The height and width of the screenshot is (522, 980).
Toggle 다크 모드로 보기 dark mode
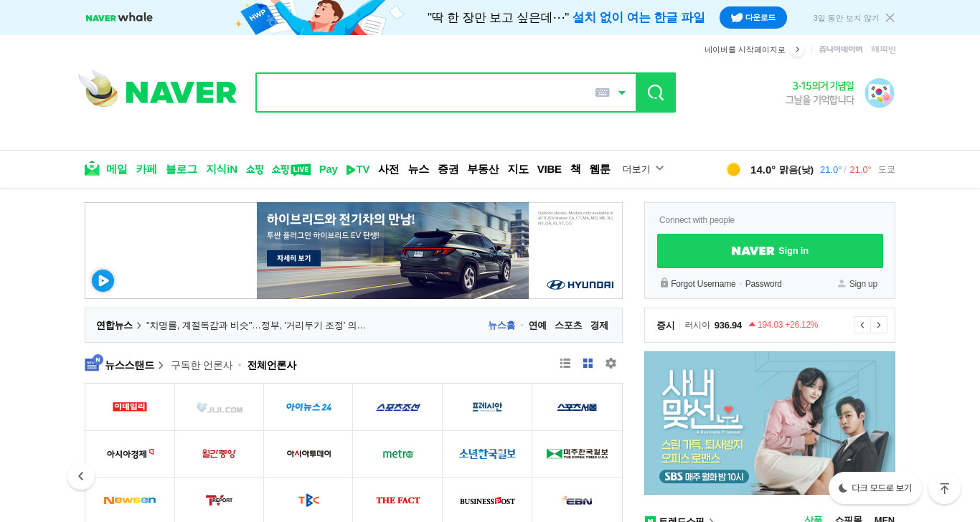tap(875, 488)
